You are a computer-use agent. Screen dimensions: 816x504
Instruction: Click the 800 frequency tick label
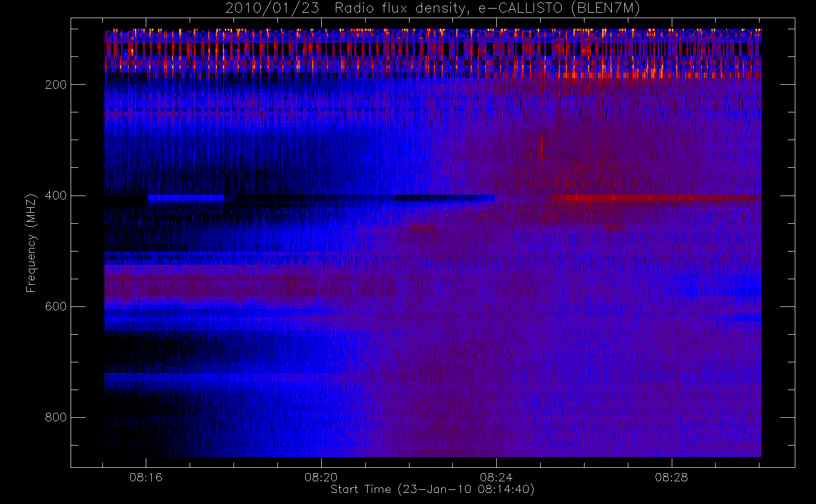(x=56, y=417)
